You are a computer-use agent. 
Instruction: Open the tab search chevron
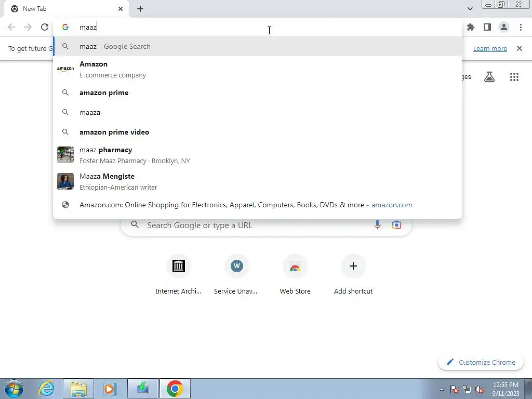click(470, 9)
